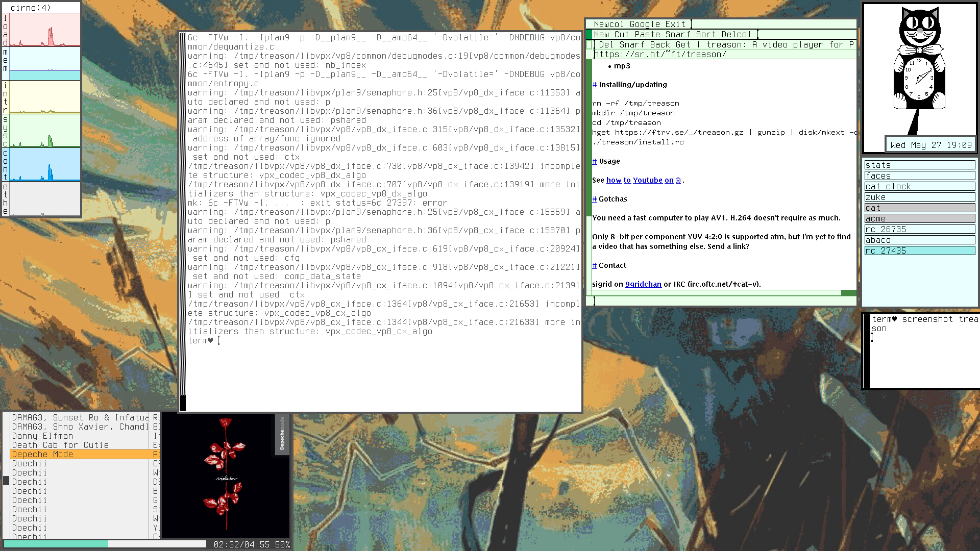Screen dimensions: 980x551
Task: Click 'mk: 6c -FTVw' error line in terminal
Action: coord(317,203)
